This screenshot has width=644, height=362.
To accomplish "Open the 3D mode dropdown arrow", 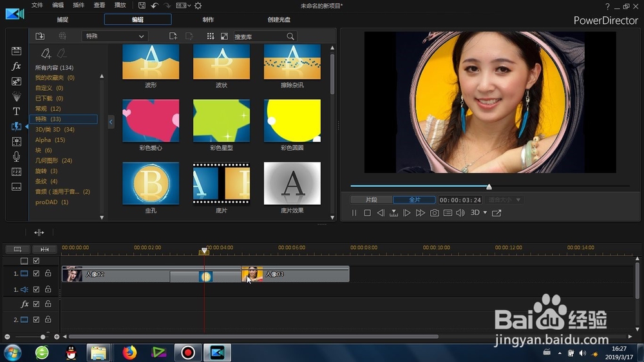I will click(485, 213).
